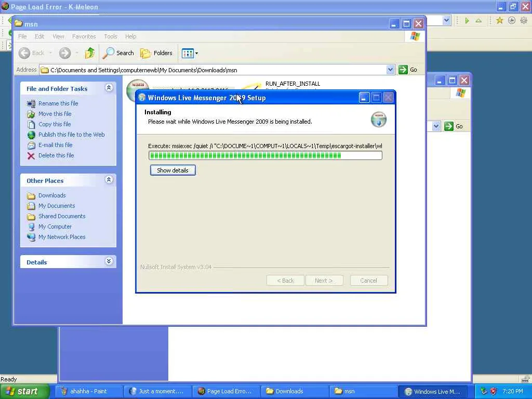This screenshot has height=399, width=532.
Task: Open the Edit menu in msn window
Action: tap(39, 36)
